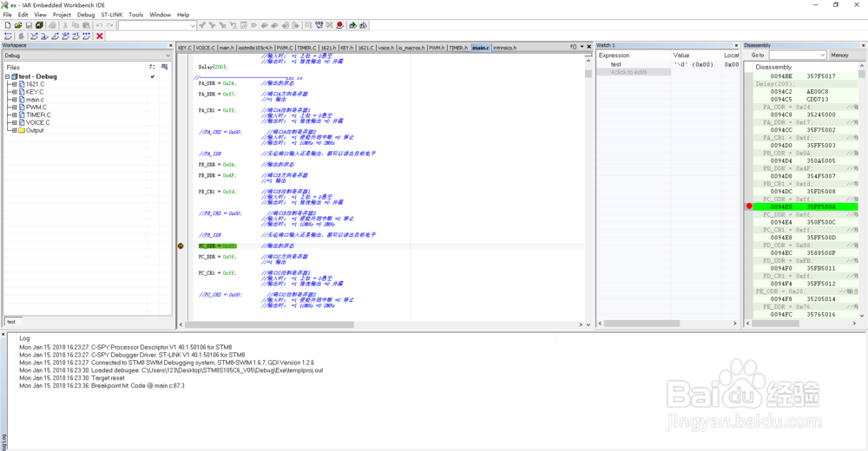Click the Debug without Downloading icon
Screen dimensions: 868x451
[x=363, y=25]
